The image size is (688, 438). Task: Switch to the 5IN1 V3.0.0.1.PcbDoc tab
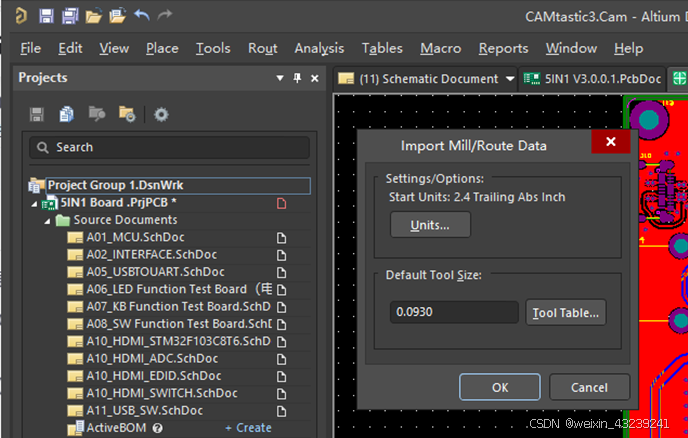(x=593, y=79)
